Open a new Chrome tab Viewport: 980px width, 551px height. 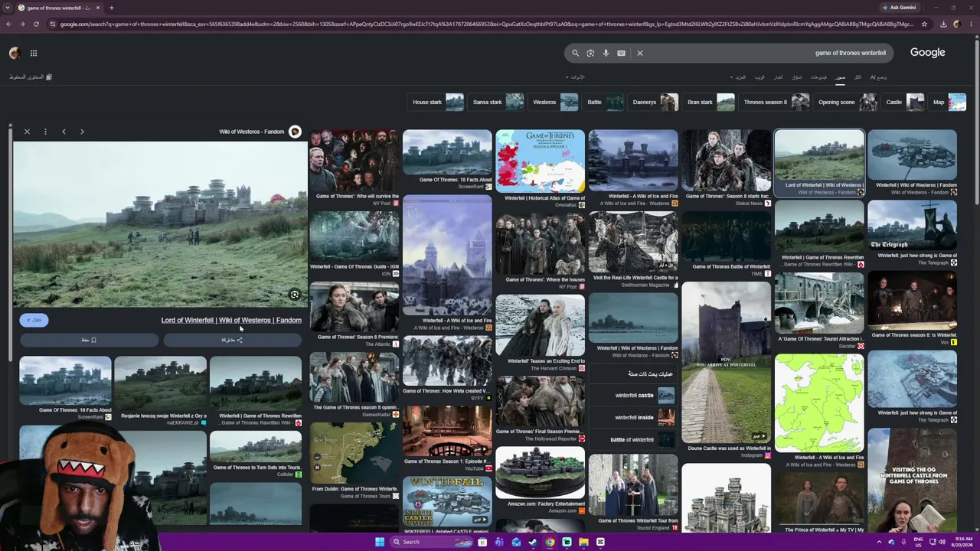[111, 8]
